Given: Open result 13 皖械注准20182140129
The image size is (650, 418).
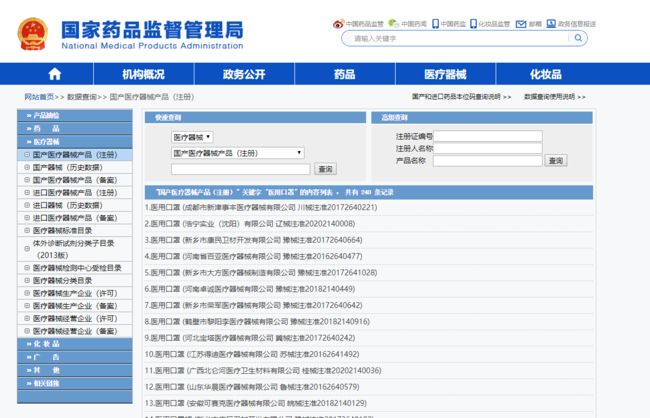Looking at the screenshot, I should [x=256, y=403].
